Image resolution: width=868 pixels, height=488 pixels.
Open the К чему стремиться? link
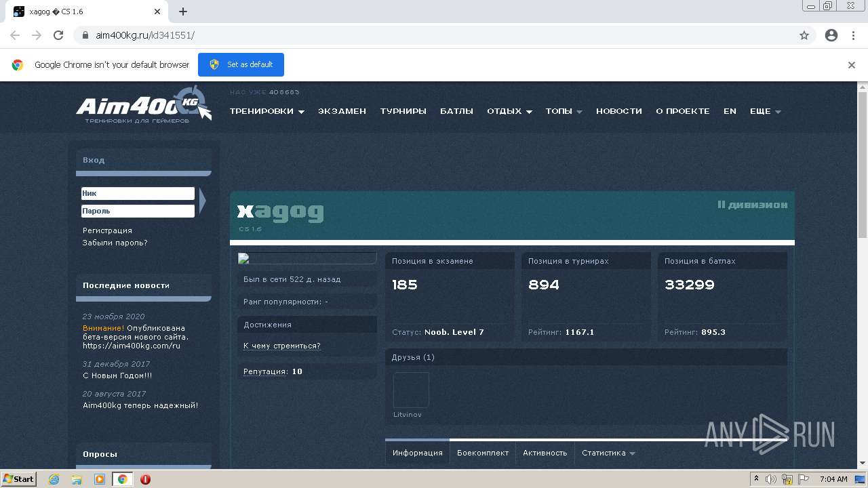(282, 346)
